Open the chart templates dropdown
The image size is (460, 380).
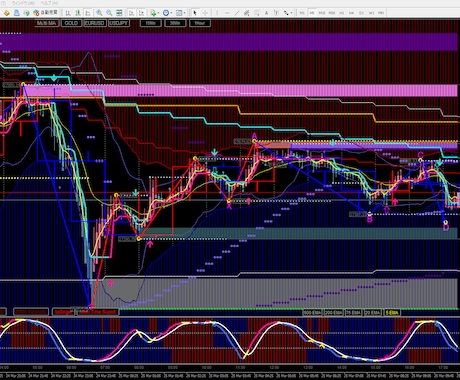pyautogui.click(x=180, y=13)
